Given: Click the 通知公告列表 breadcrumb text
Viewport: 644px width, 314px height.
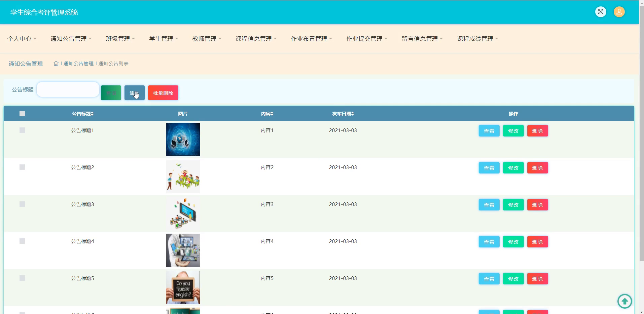Looking at the screenshot, I should click(x=113, y=64).
